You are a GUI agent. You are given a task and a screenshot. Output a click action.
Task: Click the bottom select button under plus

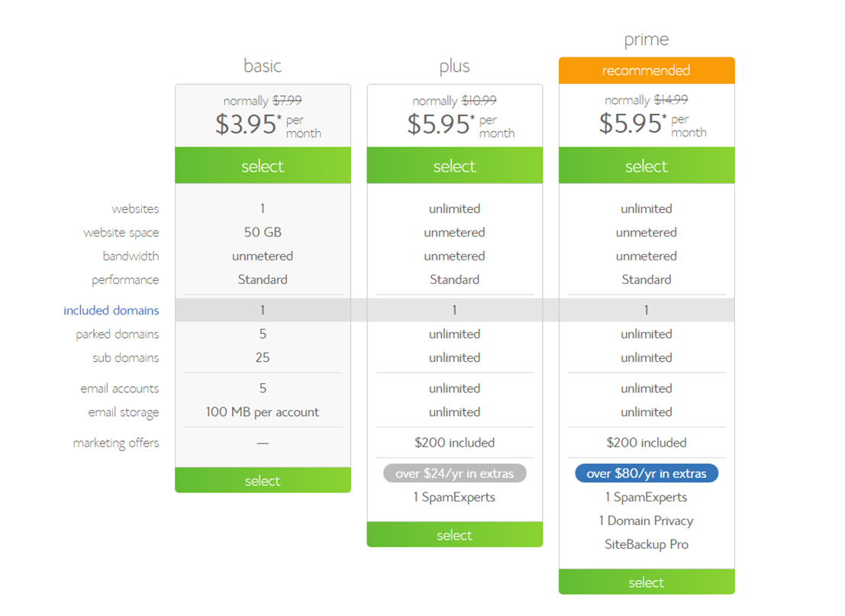point(454,534)
